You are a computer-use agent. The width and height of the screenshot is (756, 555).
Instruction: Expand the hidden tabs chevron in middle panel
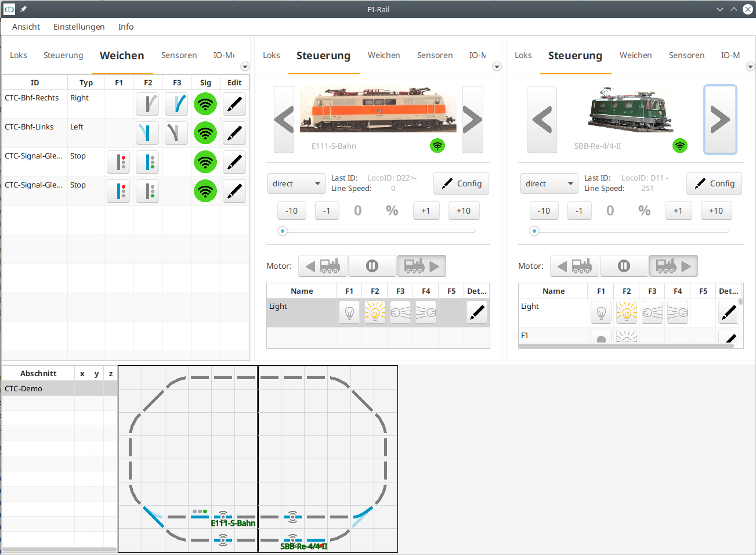pyautogui.click(x=497, y=66)
